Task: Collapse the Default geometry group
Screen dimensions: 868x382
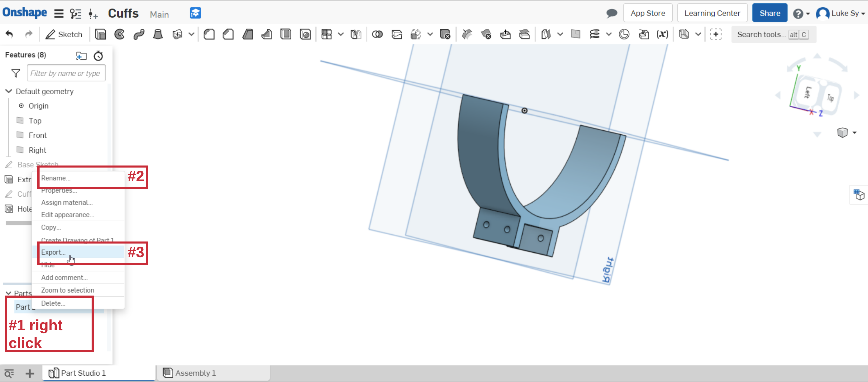Action: [9, 91]
